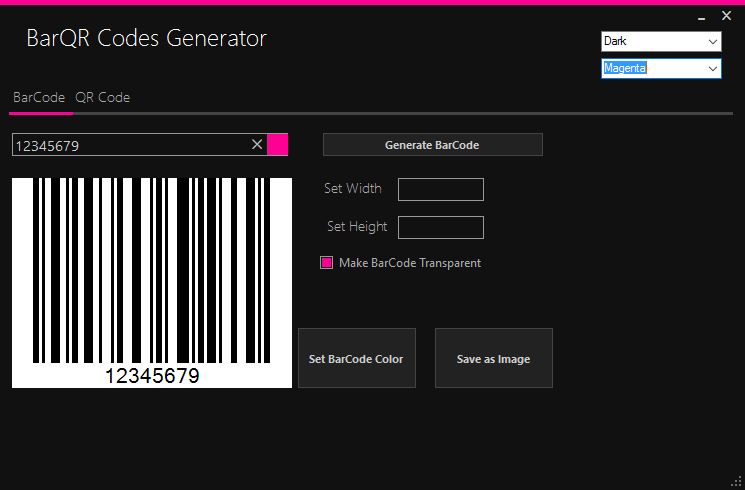Open the Set BarCode Color picker
Image resolution: width=745 pixels, height=490 pixels.
click(356, 359)
